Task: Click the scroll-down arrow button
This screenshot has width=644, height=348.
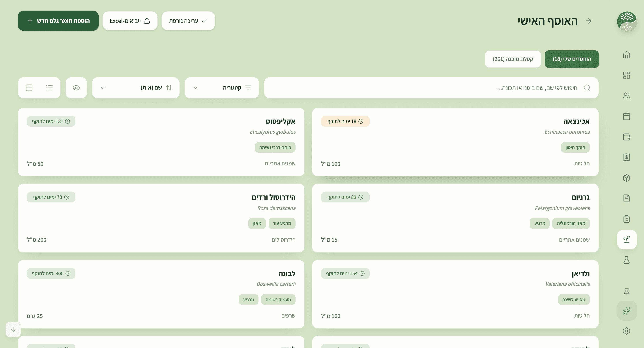Action: tap(13, 329)
